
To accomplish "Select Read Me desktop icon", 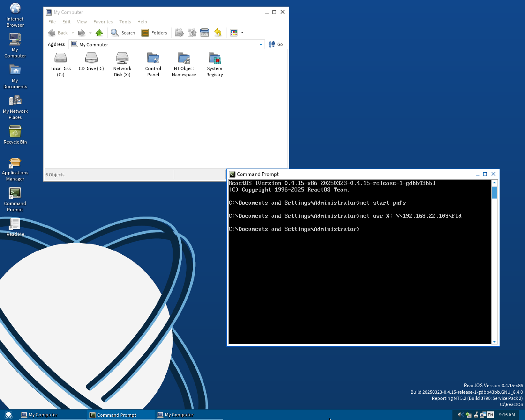I will 15,227.
